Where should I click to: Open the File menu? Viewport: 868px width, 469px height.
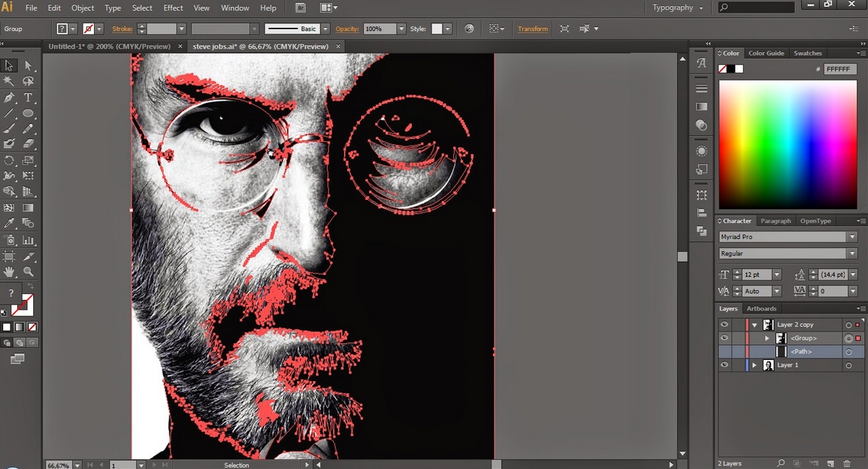point(32,8)
